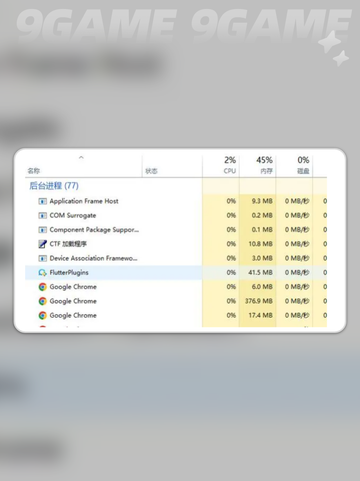Select the FlutterPlugins process icon
Screen dimensions: 360x481
coord(42,273)
